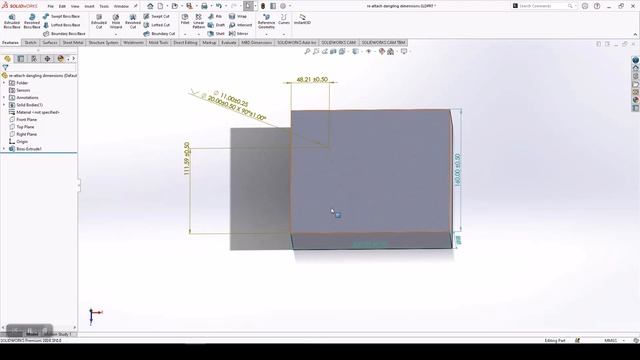
Task: Select the Shell feature
Action: click(x=216, y=34)
